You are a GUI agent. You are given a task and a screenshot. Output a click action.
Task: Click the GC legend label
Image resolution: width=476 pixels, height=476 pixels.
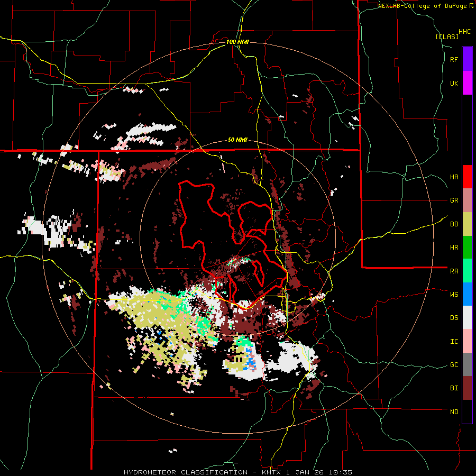454,365
